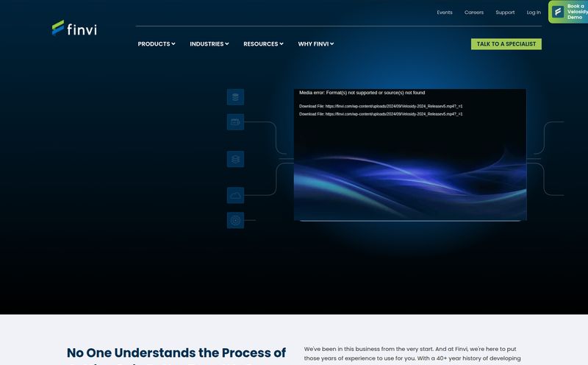This screenshot has width=588, height=365.
Task: Expand the Products dropdown menu
Action: coord(156,44)
